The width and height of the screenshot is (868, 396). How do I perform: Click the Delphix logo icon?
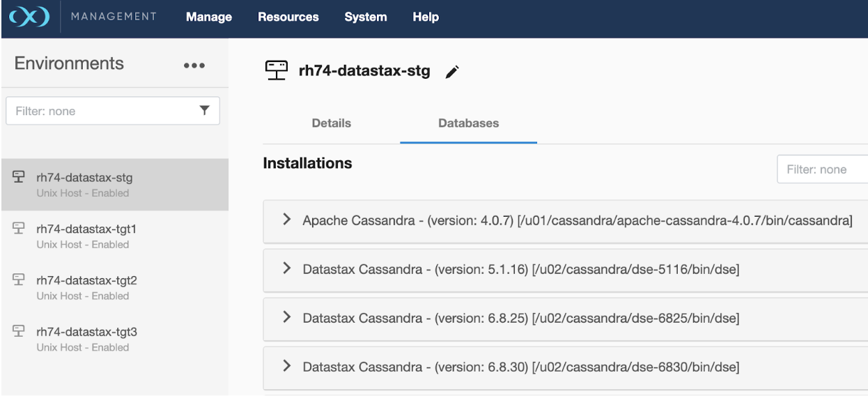[x=29, y=17]
